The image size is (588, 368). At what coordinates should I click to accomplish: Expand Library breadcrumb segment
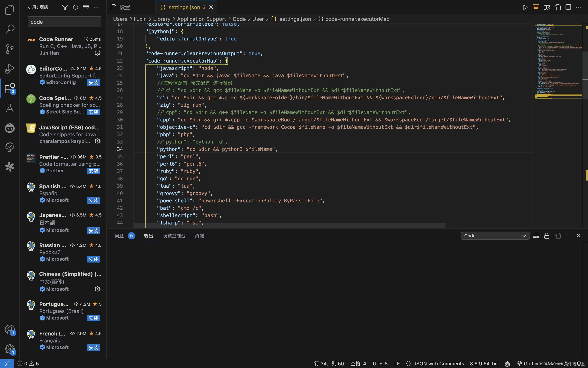tap(161, 19)
